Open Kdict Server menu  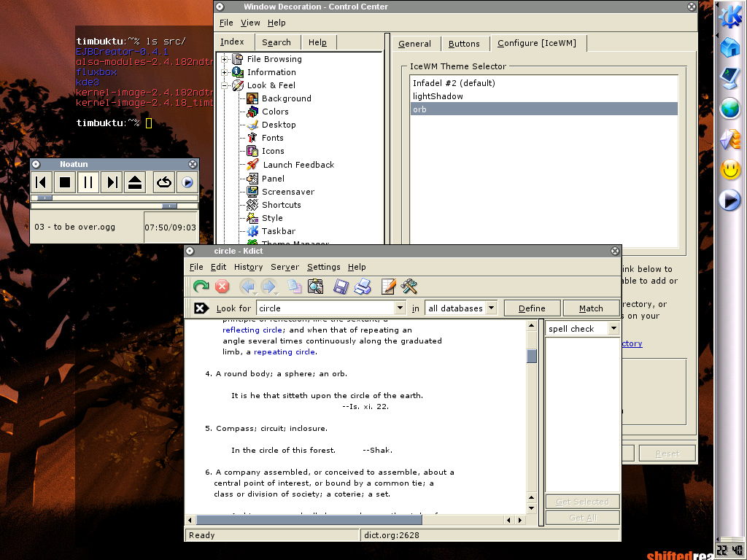(285, 267)
